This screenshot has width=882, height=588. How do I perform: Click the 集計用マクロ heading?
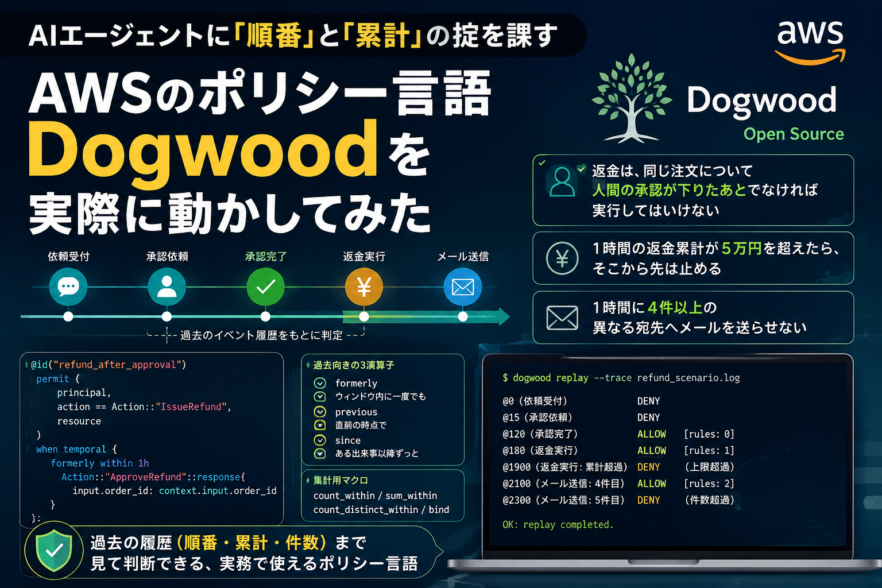pyautogui.click(x=341, y=480)
